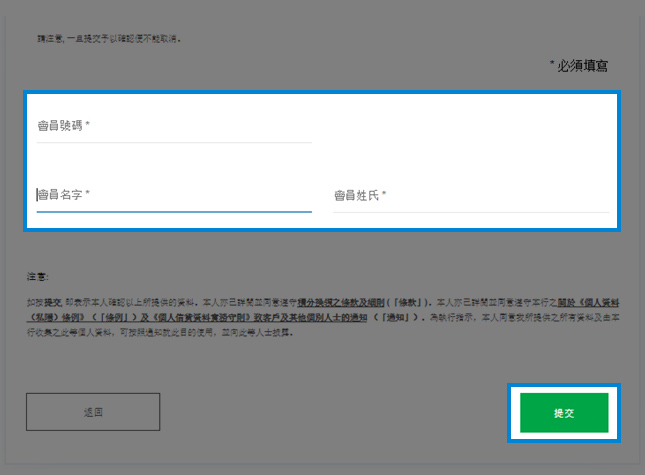Click the 注意: heading above the disclaimer

[38, 277]
